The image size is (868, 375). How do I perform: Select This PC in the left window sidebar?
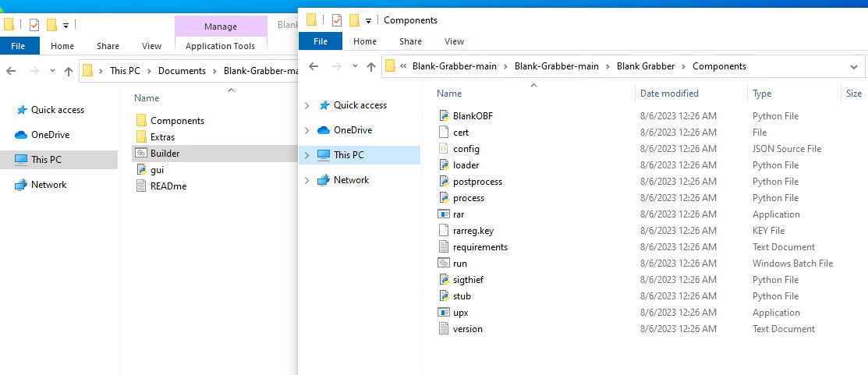point(46,160)
